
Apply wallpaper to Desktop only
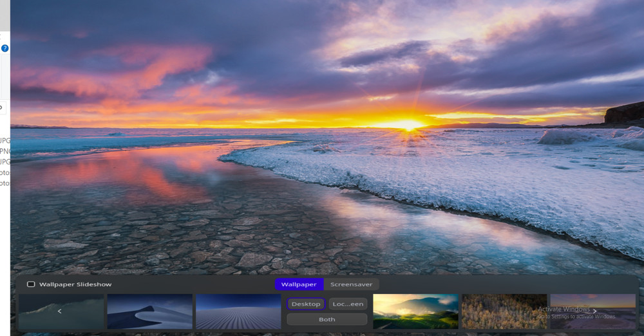click(306, 304)
